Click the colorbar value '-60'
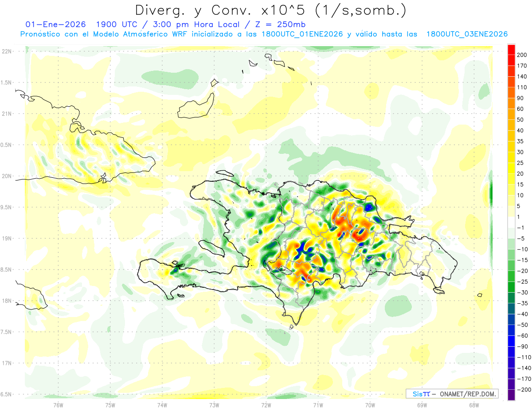The width and height of the screenshot is (532, 411). (523, 336)
